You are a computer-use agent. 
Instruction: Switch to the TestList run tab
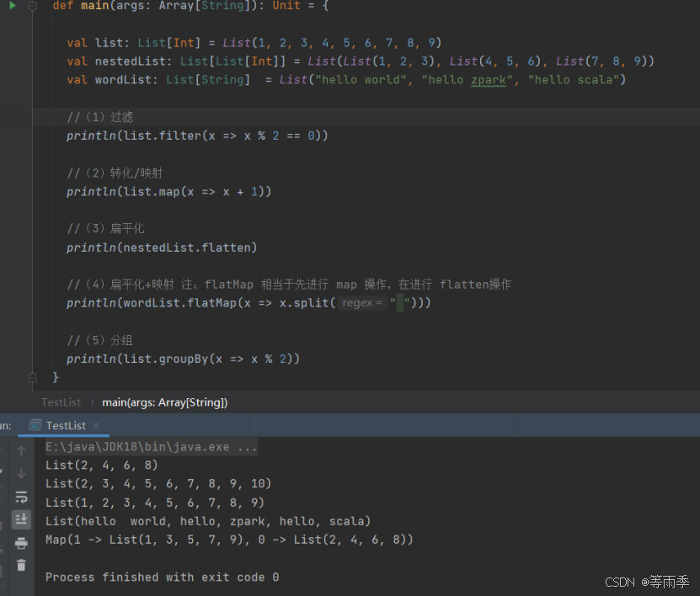tap(66, 426)
